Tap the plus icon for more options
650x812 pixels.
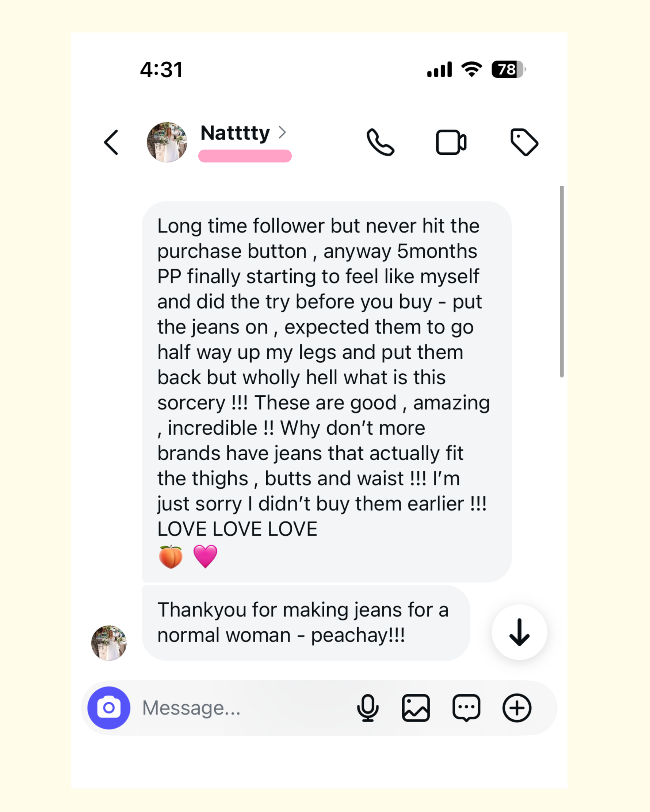(517, 708)
